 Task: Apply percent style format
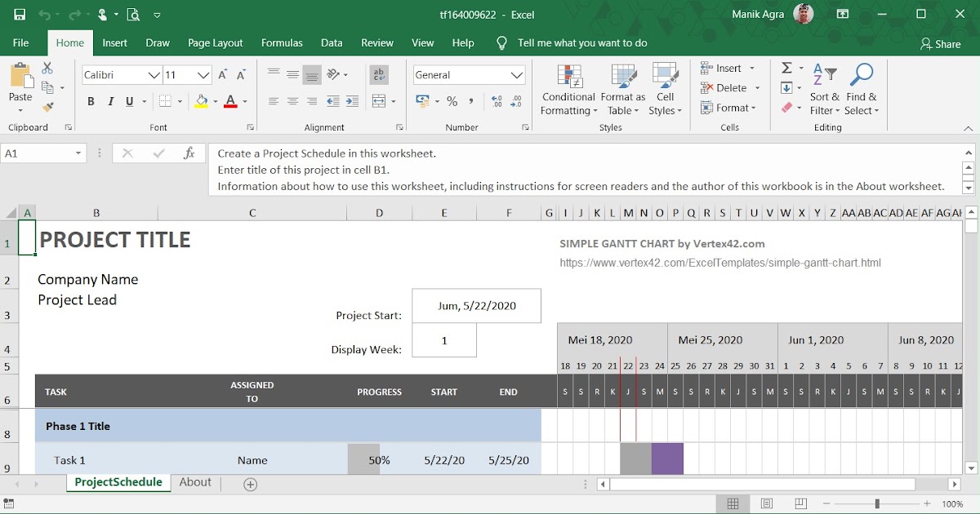(452, 101)
